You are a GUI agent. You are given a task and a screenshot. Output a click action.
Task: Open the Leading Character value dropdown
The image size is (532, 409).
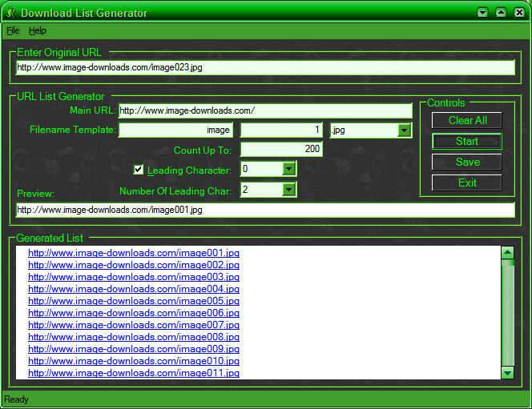coord(289,169)
